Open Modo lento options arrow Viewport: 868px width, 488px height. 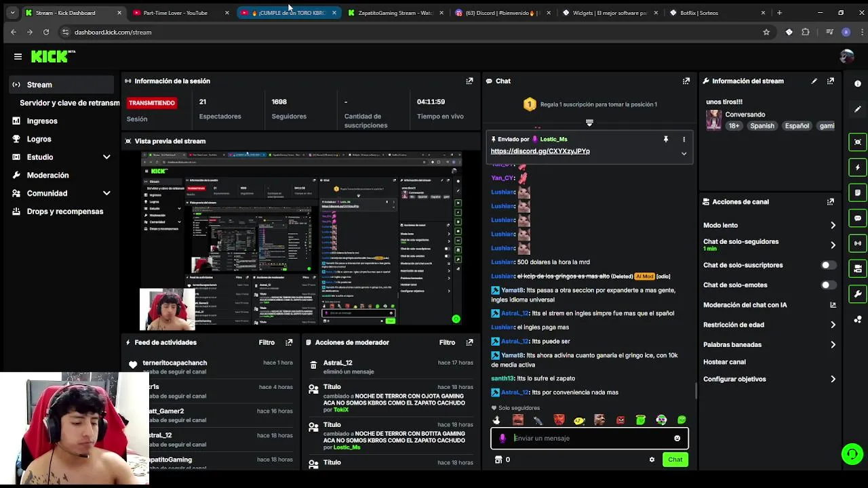click(833, 225)
